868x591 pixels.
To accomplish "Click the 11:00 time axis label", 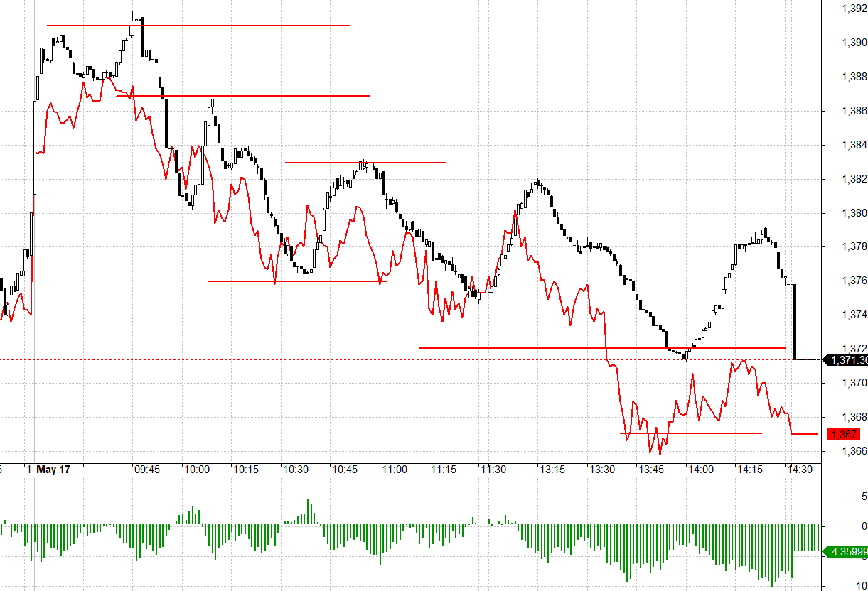I will pos(395,470).
